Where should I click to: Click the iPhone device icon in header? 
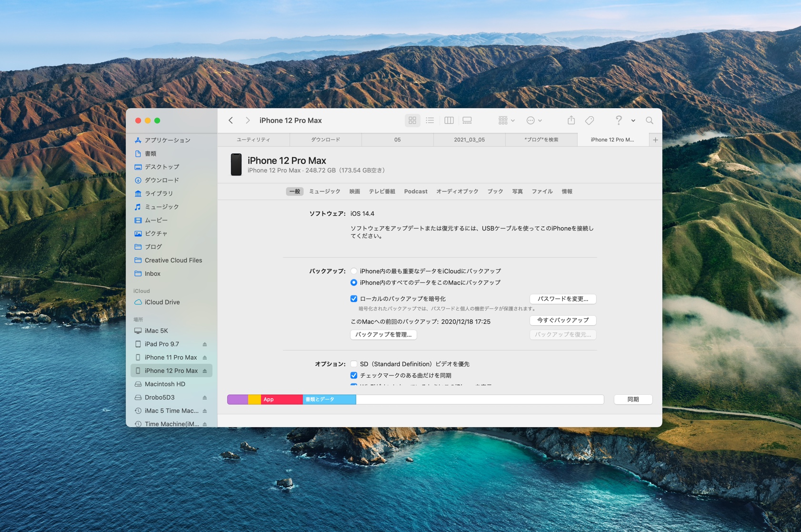point(236,165)
